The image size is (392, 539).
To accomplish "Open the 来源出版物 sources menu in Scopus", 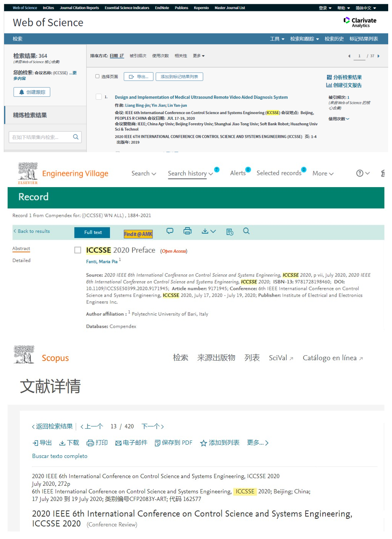I will coord(216,358).
